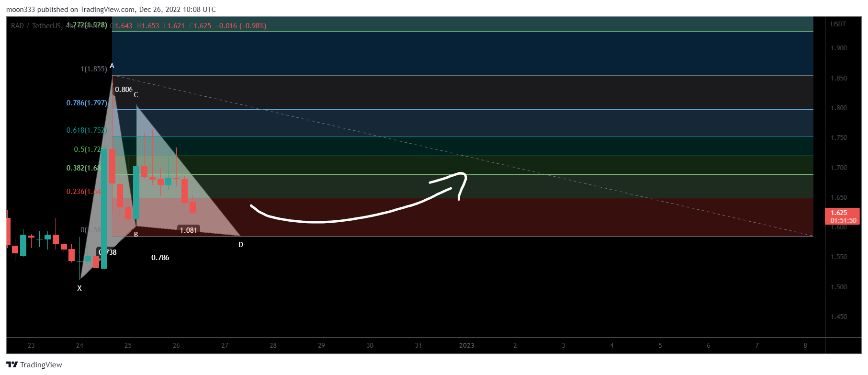
Task: Click the publisher line 'moon333 published on TradingView.com'
Action: 70,9
